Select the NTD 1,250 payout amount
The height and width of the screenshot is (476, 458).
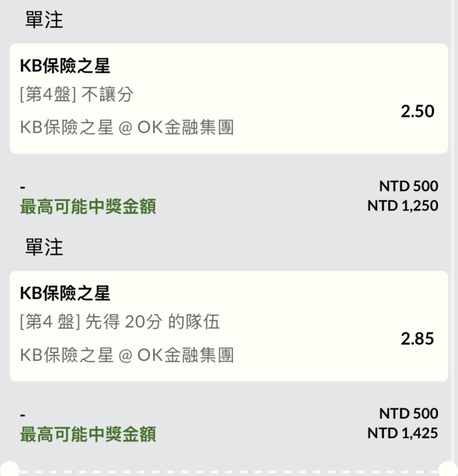tap(402, 206)
